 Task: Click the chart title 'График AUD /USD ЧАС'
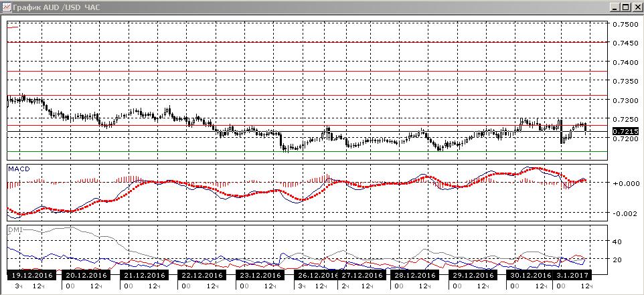tap(56, 7)
